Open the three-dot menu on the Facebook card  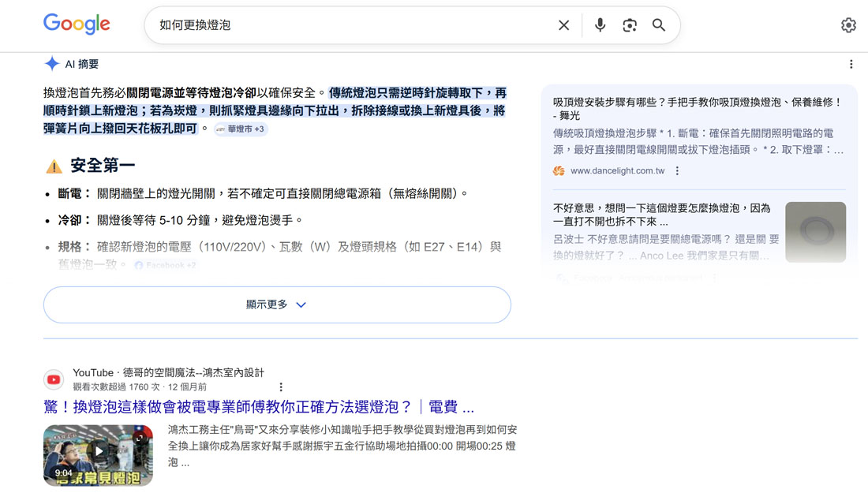714,278
